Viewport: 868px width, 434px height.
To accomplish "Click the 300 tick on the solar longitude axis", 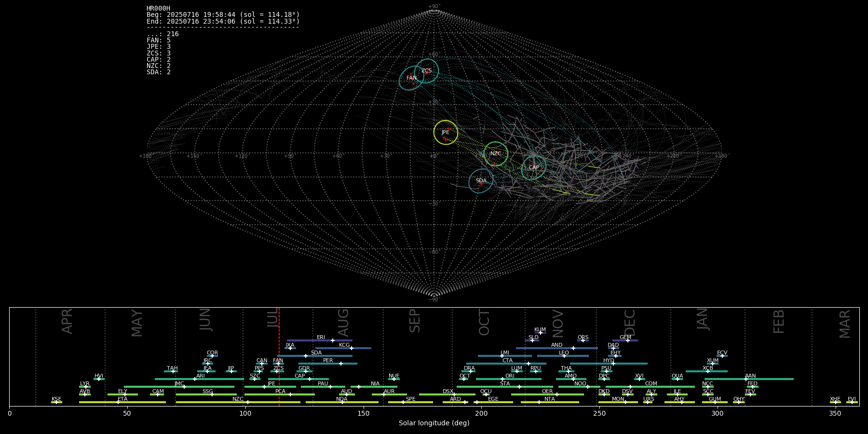I will pos(717,413).
